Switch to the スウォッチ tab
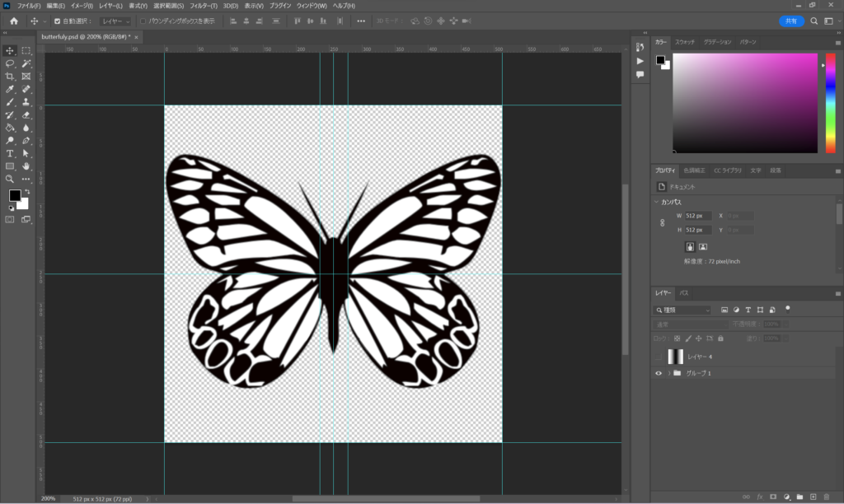The height and width of the screenshot is (504, 844). click(x=685, y=41)
